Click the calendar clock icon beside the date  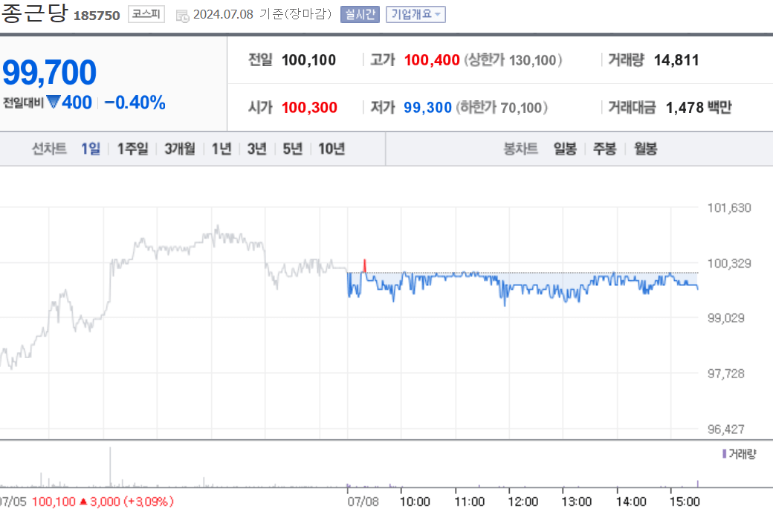[182, 16]
